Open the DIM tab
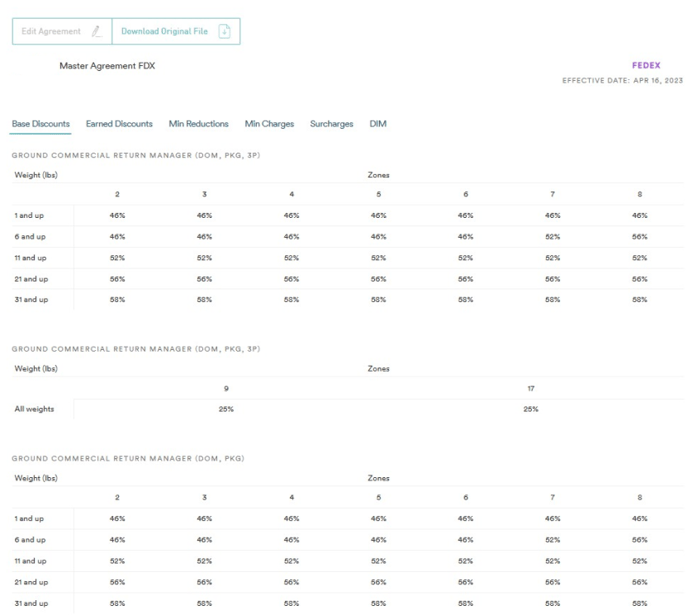The image size is (688, 615). point(378,124)
